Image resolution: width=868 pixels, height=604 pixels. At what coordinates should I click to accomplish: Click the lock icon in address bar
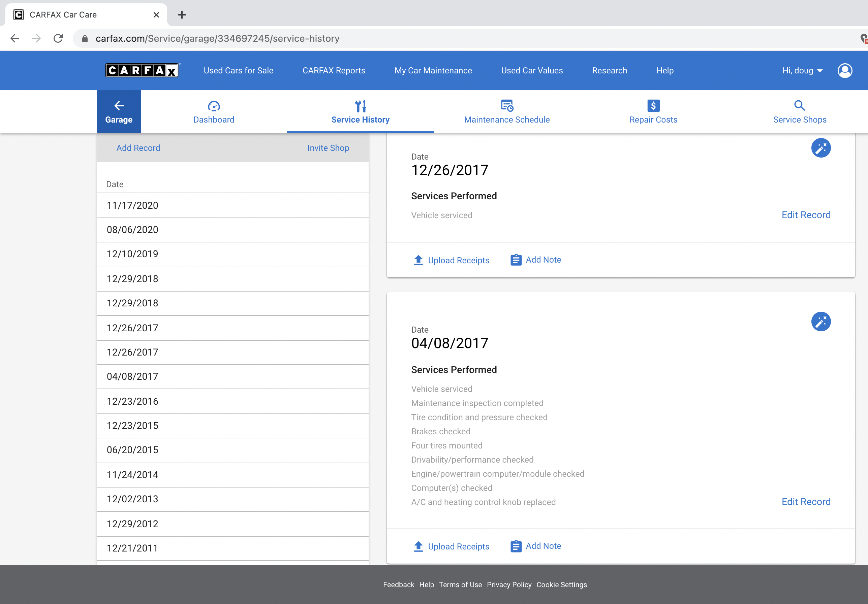[x=85, y=38]
